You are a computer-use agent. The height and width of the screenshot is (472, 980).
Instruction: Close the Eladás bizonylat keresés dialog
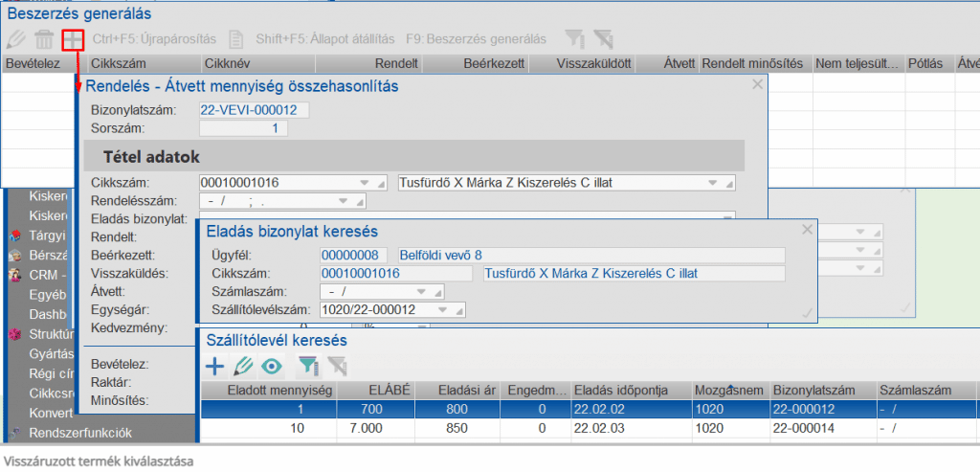click(808, 230)
